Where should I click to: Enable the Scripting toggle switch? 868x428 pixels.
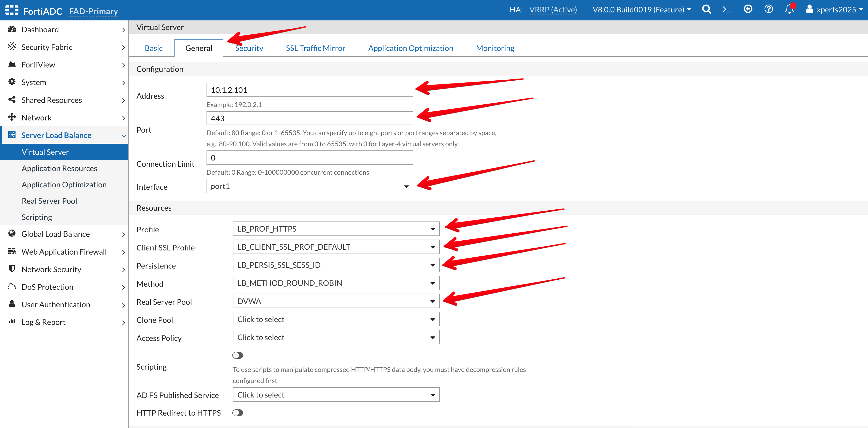[238, 355]
